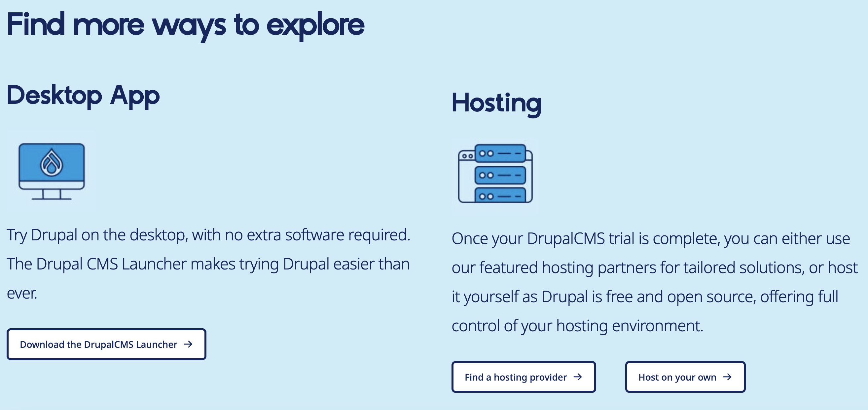Image resolution: width=868 pixels, height=410 pixels.
Task: Click the hosting server rack icon
Action: [x=495, y=174]
